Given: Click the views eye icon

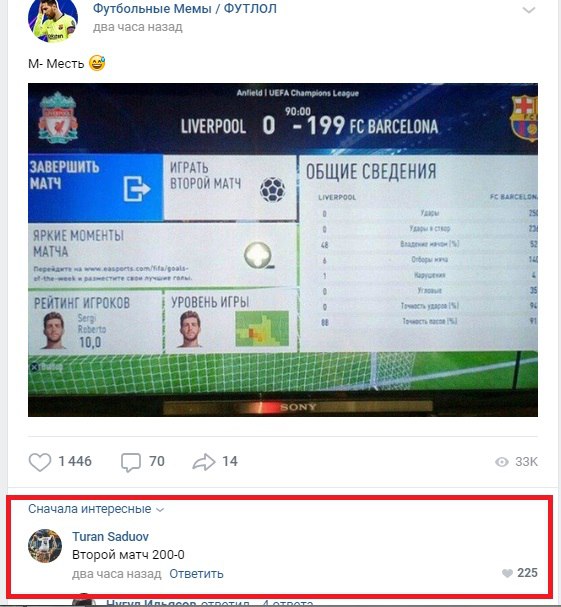Looking at the screenshot, I should point(502,462).
